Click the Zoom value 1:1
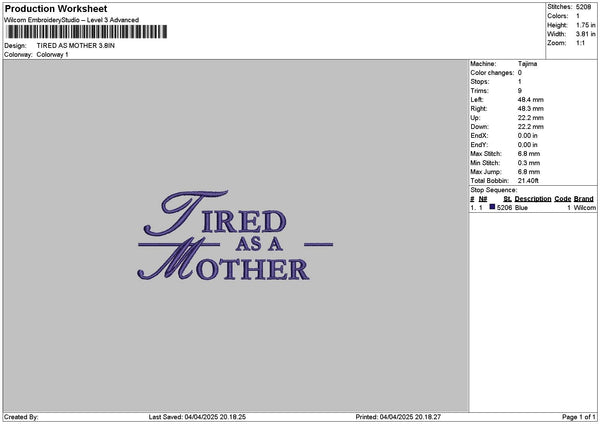 [x=580, y=43]
